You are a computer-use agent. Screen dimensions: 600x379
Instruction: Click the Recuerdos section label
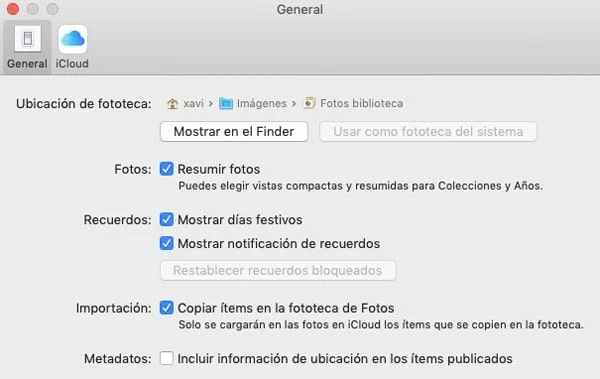pyautogui.click(x=117, y=220)
